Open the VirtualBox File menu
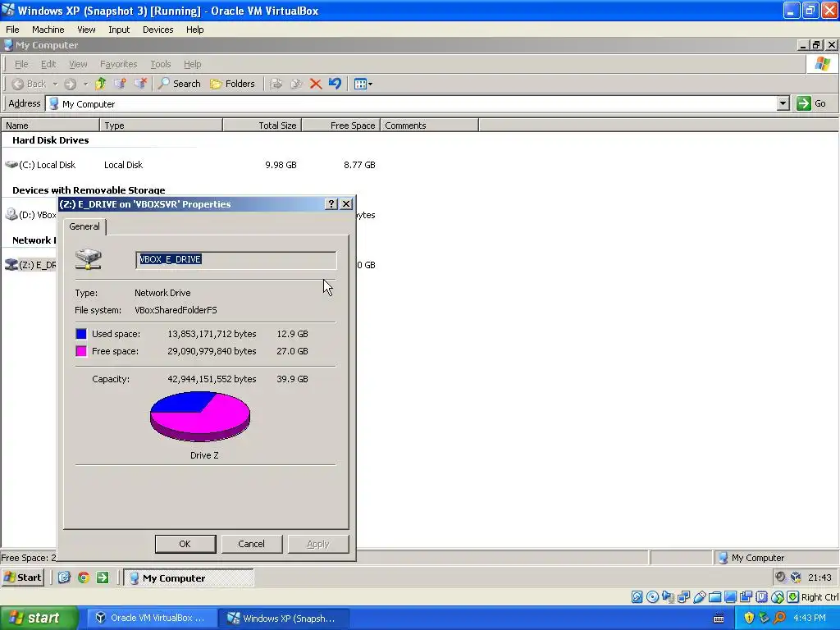 point(12,30)
